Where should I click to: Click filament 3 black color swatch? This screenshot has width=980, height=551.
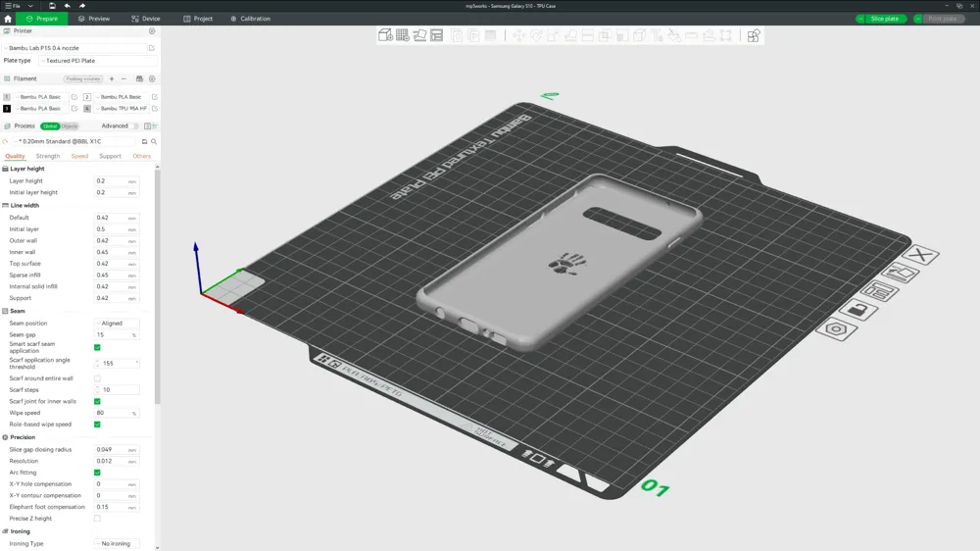pos(7,108)
